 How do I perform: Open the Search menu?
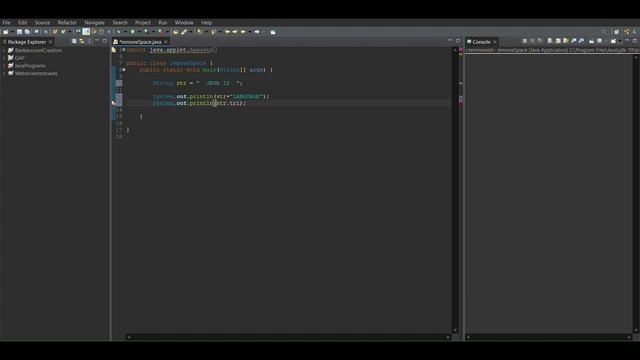pos(120,23)
